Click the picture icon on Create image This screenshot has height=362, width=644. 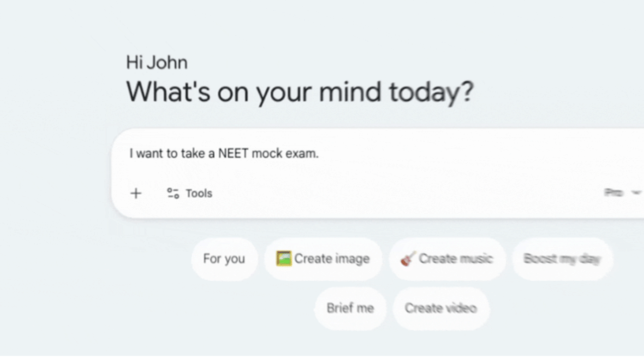click(284, 258)
